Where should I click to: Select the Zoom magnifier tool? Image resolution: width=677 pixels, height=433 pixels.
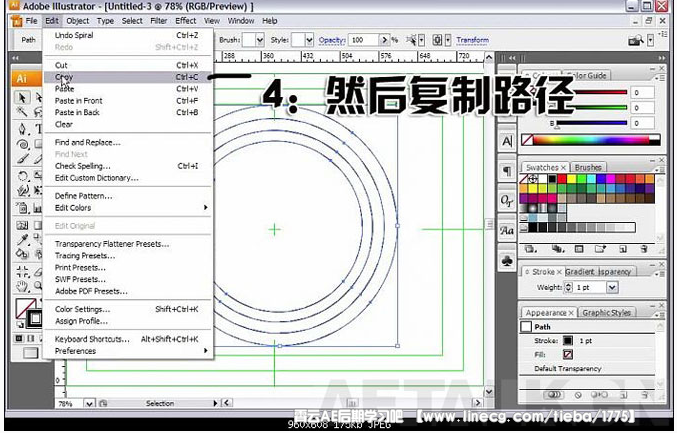coord(38,286)
